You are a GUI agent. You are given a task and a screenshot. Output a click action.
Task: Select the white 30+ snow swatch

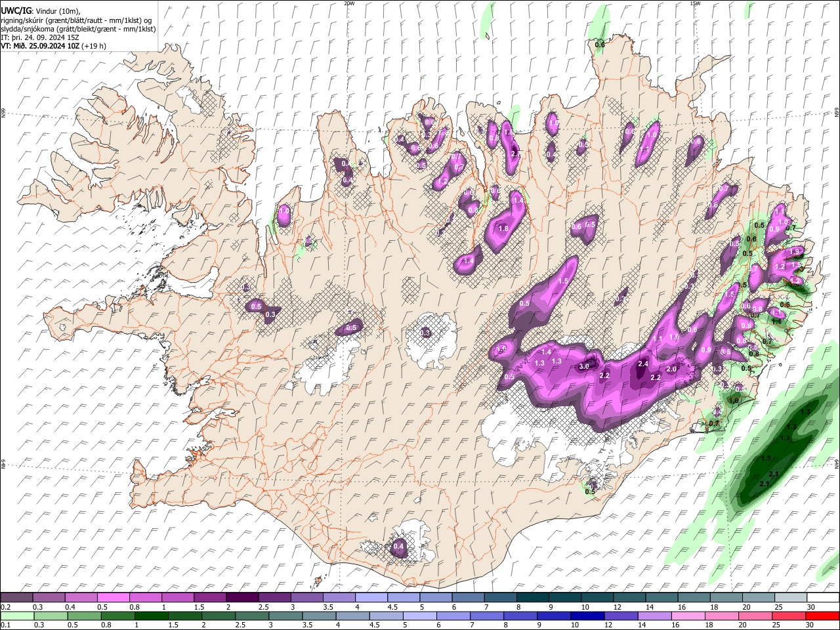pyautogui.click(x=822, y=598)
